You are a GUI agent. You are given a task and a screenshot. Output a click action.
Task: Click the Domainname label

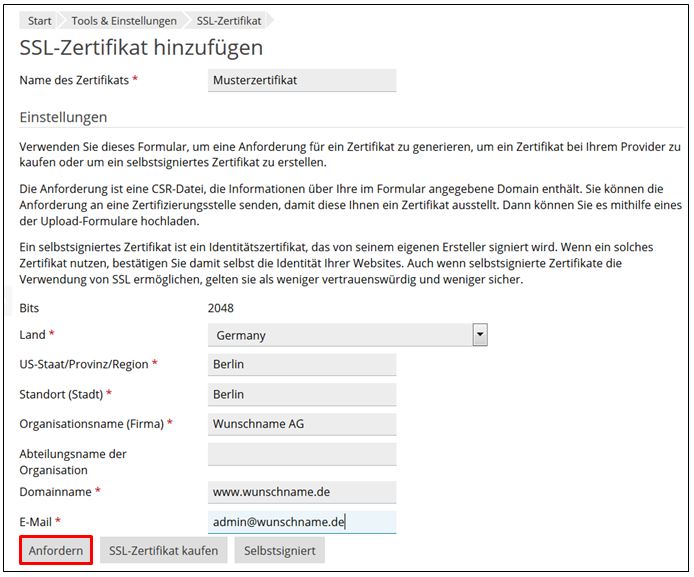click(x=55, y=492)
